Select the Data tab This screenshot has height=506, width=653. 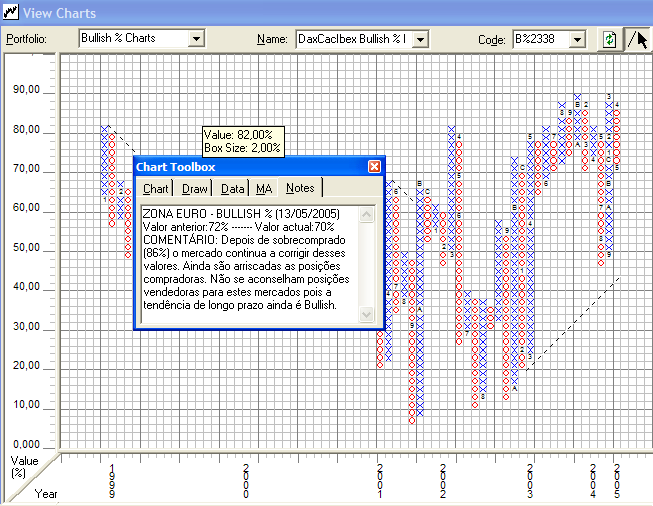tap(232, 188)
